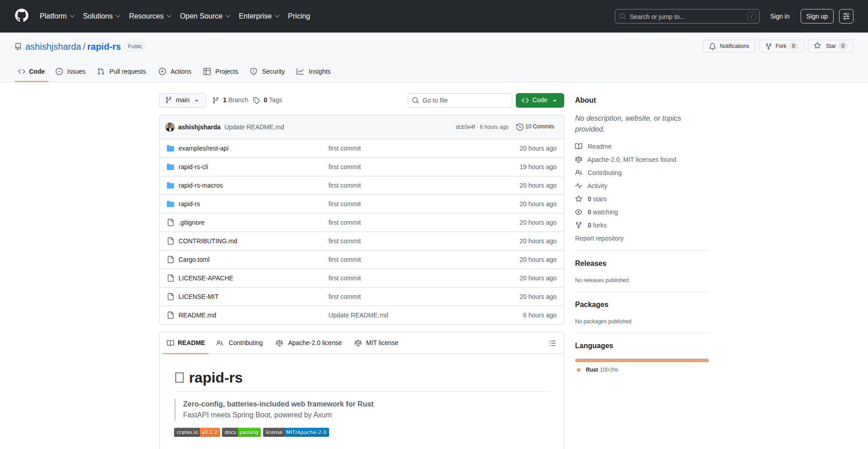Focus the Search or jump to field

[x=687, y=16]
